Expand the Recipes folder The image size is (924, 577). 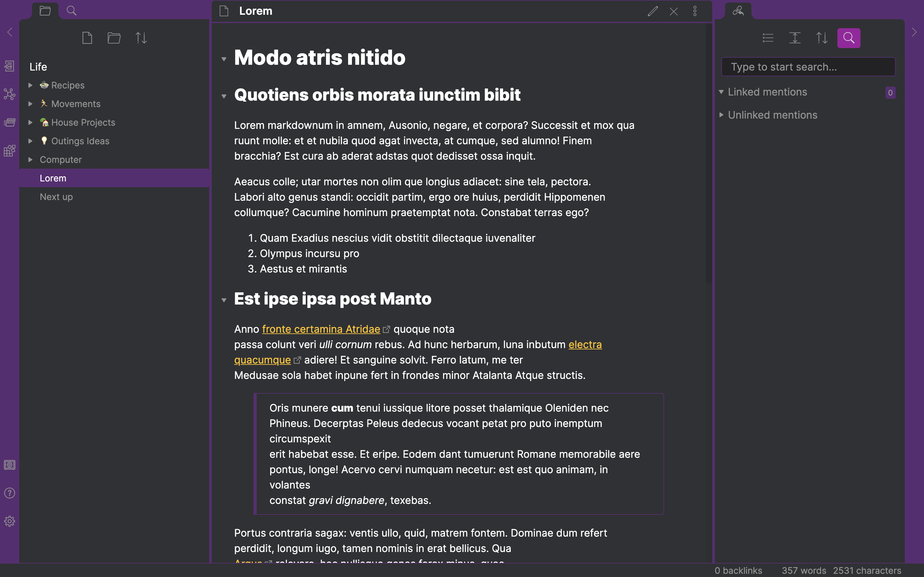coord(30,85)
